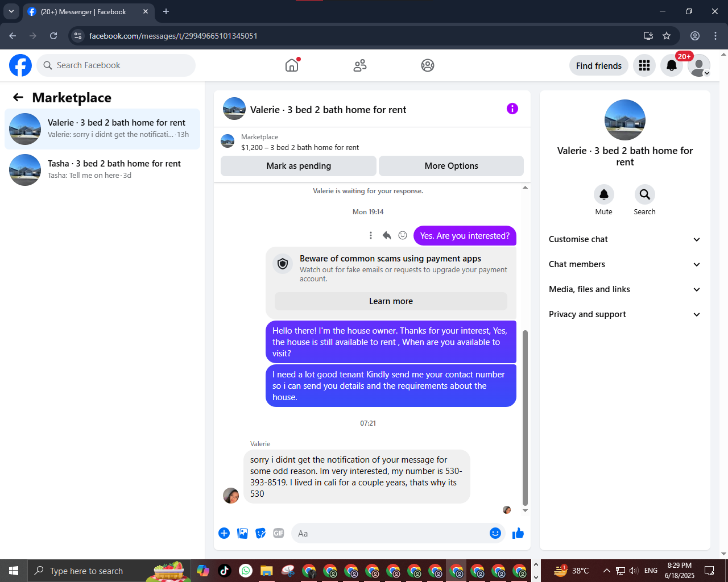This screenshot has width=728, height=582.
Task: Select the Tasha conversation in Marketplace list
Action: [x=102, y=170]
